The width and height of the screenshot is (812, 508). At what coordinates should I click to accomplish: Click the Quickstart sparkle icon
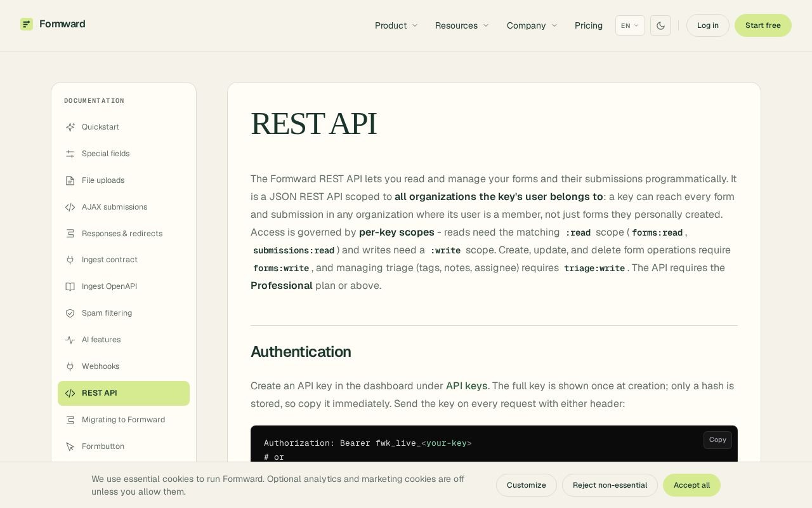click(70, 127)
